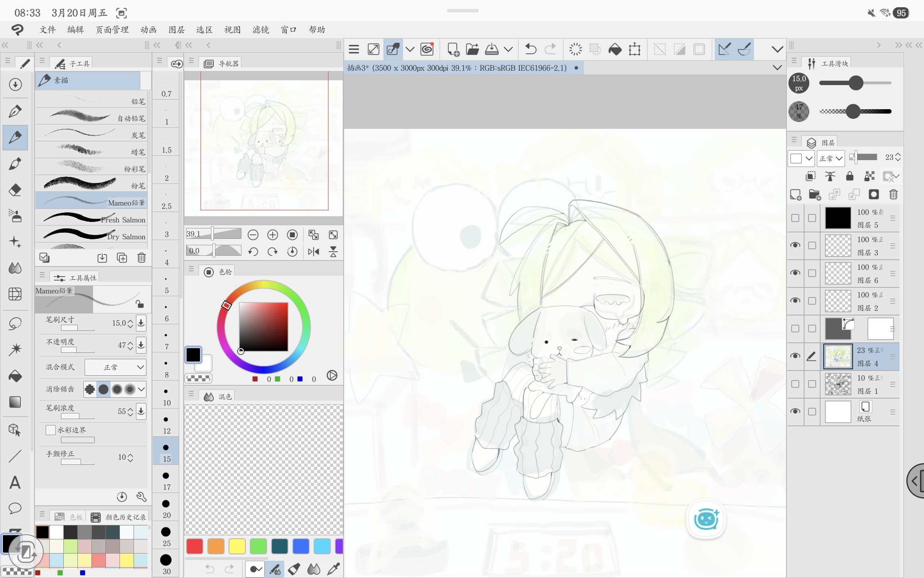Switch to 颜色历史记录 tab
The height and width of the screenshot is (578, 924).
point(120,517)
